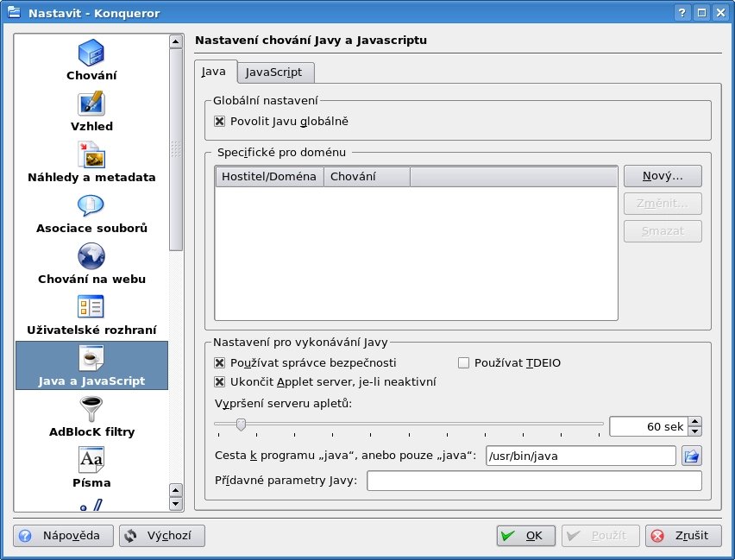Click the sidebar vertical scrollbar thumb
The width and height of the screenshot is (735, 560).
click(x=176, y=149)
